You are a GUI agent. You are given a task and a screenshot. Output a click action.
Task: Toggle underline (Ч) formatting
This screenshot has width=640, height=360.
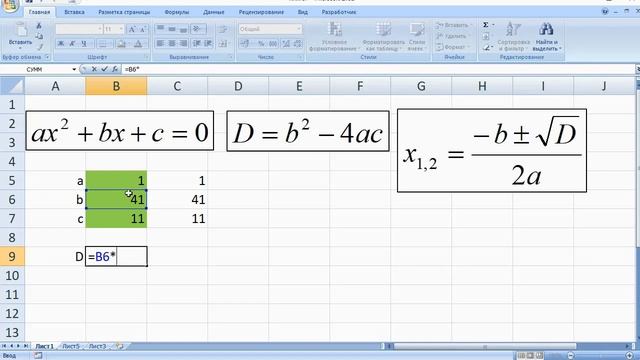click(84, 44)
